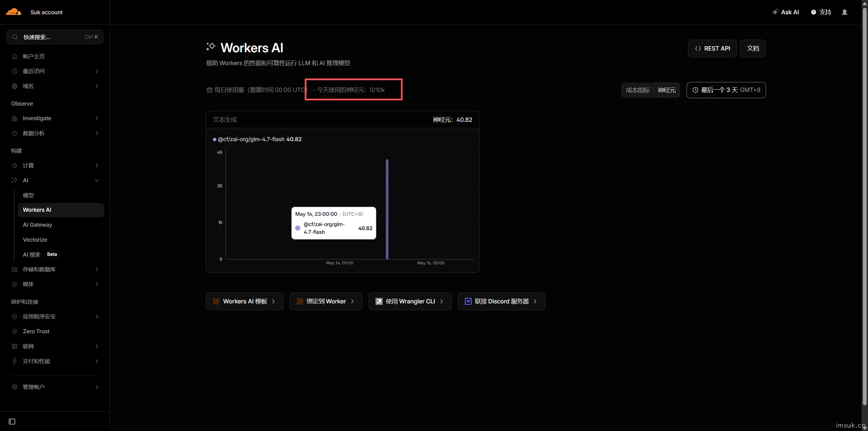The height and width of the screenshot is (431, 868).
Task: Click the Wrangler CLI terminal icon
Action: pyautogui.click(x=379, y=301)
